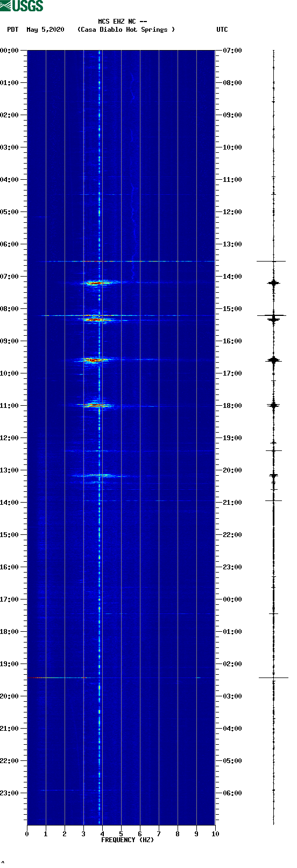
Task: Click the seismogram spike near 13:30 UTC
Action: (x=271, y=261)
